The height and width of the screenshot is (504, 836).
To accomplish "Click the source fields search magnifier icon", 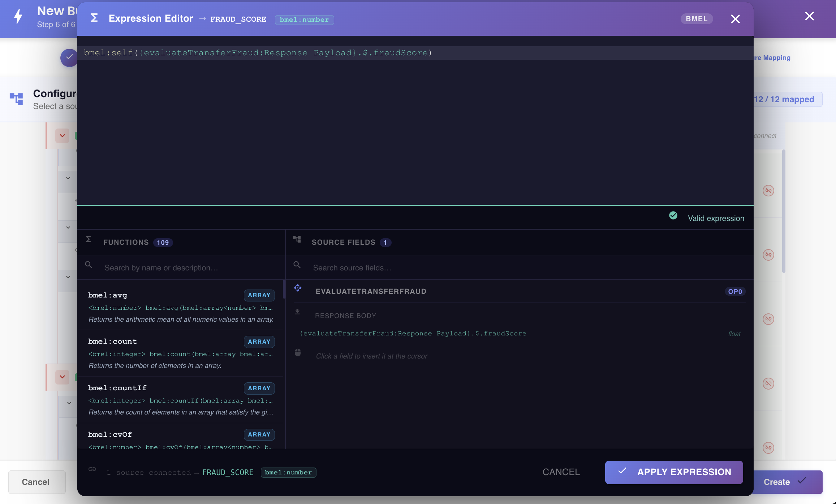I will click(x=297, y=265).
